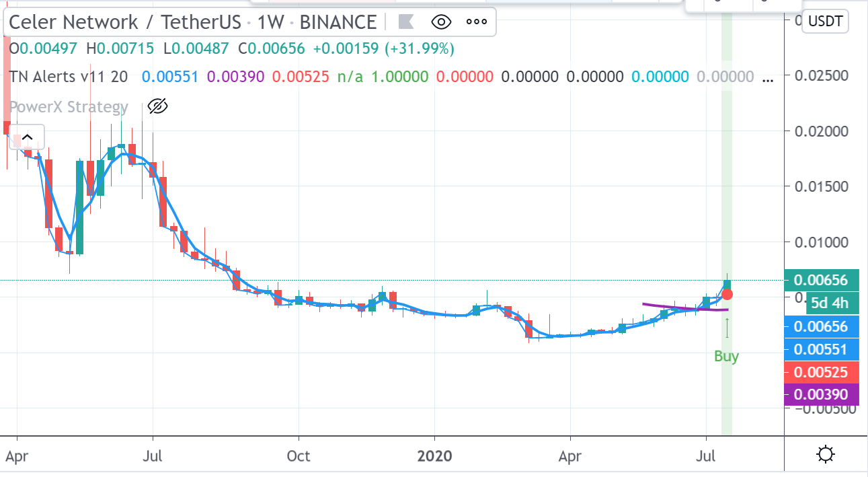This screenshot has width=868, height=477.
Task: Click the 0.02000 price scale label
Action: click(820, 131)
